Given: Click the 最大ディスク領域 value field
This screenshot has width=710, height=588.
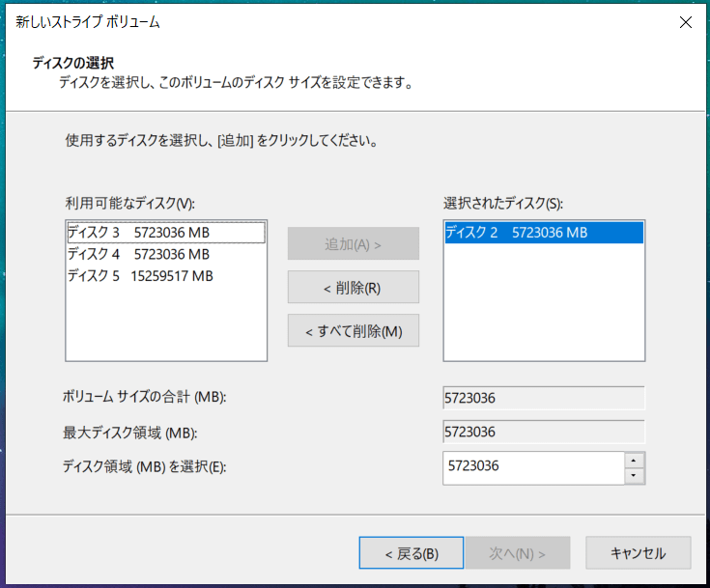Looking at the screenshot, I should tap(544, 432).
